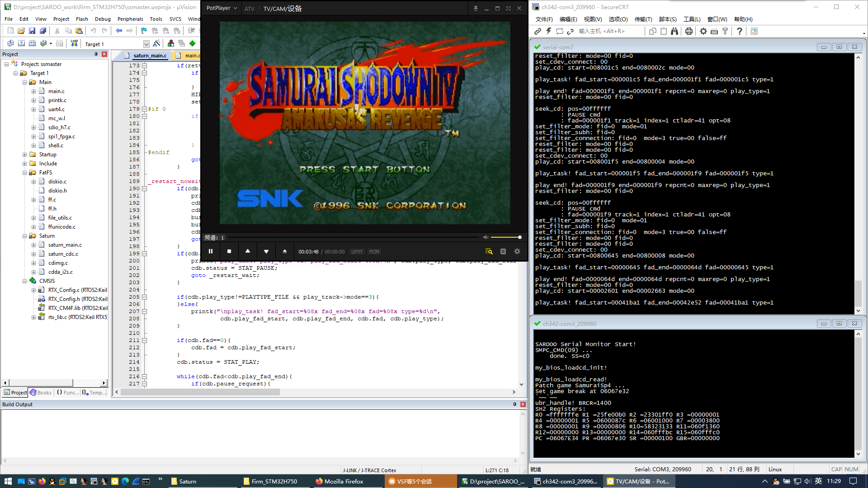Click the Download LOAD icon in Keil toolbar
This screenshot has width=868, height=488.
coord(74,43)
